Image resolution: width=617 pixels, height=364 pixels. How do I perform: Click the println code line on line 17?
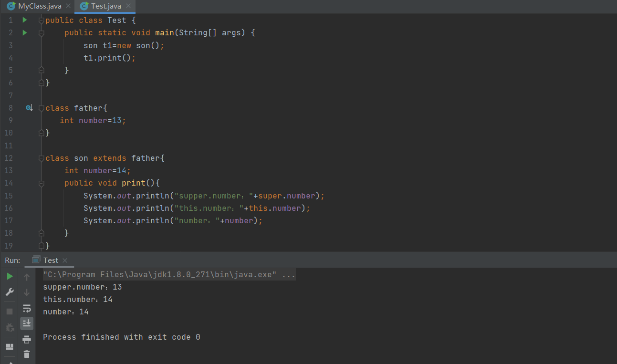(173, 220)
